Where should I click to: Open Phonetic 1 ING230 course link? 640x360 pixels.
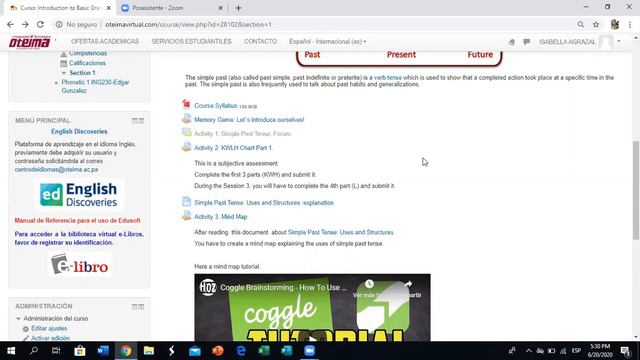point(95,87)
